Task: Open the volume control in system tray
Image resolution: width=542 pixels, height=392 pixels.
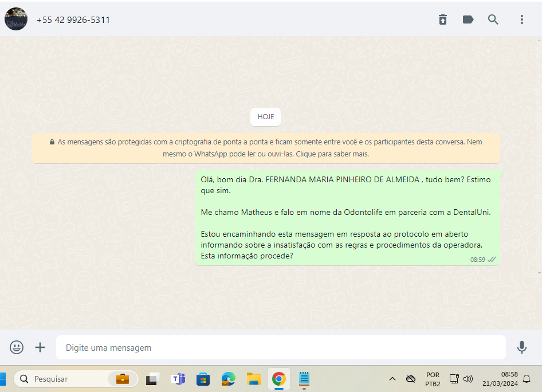Action: (x=468, y=379)
